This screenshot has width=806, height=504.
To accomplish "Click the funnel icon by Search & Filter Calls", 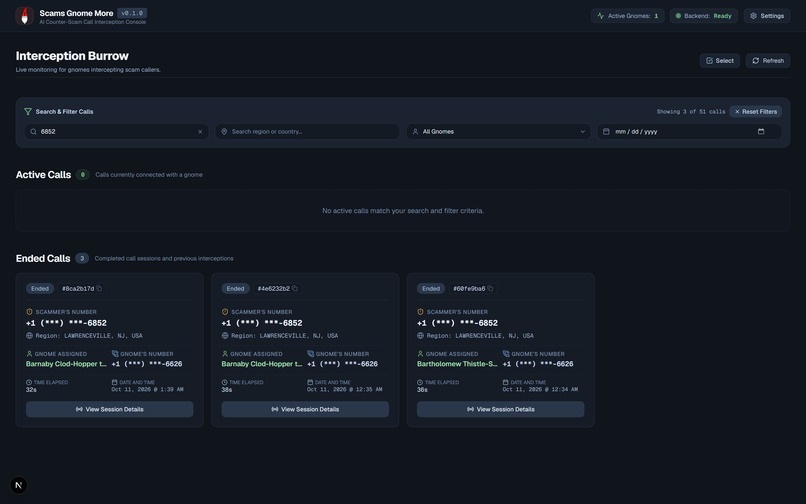I will [28, 112].
